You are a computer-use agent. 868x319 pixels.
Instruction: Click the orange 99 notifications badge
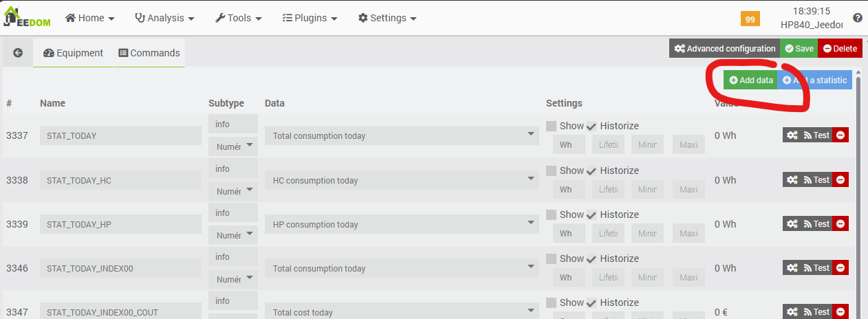[750, 19]
